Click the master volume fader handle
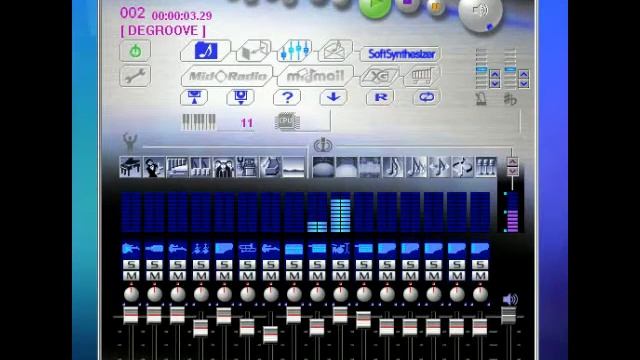 509,316
